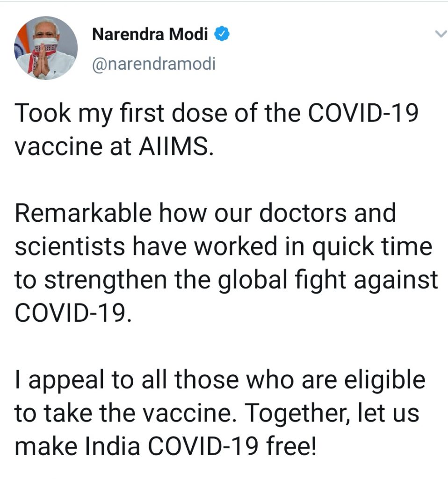448x479 pixels.
Task: Click the phrase 'quick time' in the tweet
Action: pyautogui.click(x=372, y=247)
